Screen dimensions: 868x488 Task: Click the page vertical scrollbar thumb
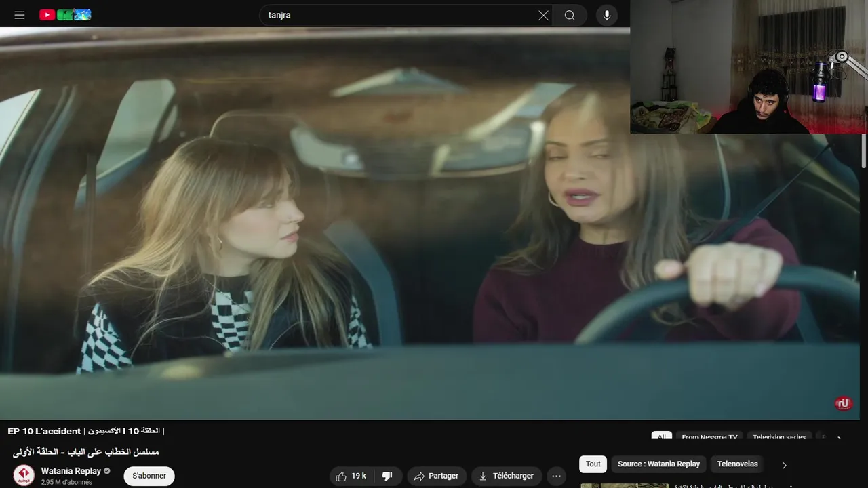tap(864, 149)
